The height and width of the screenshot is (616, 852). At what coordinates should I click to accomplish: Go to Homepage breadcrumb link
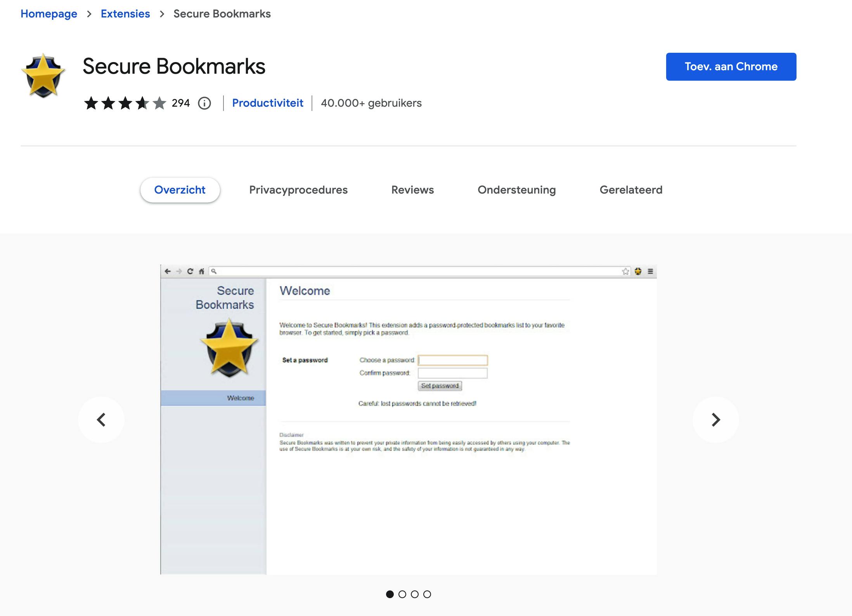(49, 14)
